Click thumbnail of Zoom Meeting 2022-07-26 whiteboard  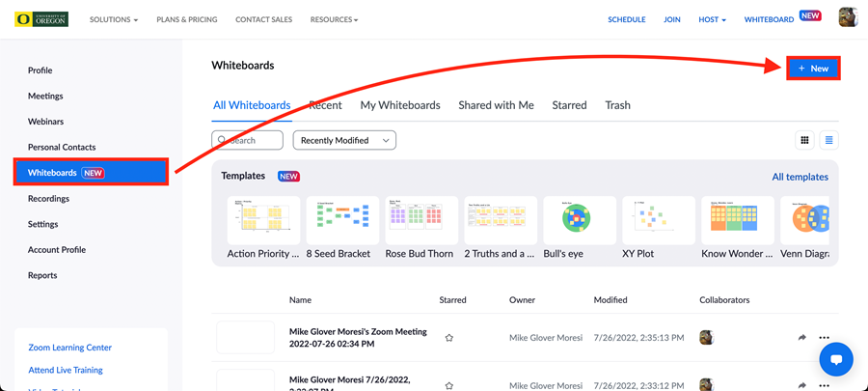[x=246, y=337]
